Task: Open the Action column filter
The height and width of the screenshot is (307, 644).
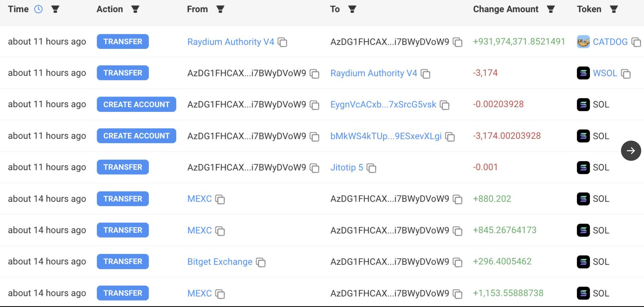Action: tap(135, 9)
